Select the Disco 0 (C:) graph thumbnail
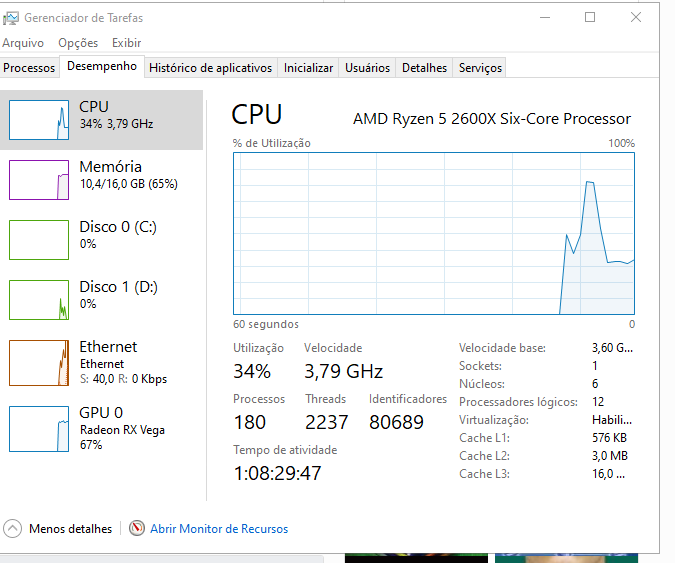The height and width of the screenshot is (563, 675). pyautogui.click(x=39, y=240)
